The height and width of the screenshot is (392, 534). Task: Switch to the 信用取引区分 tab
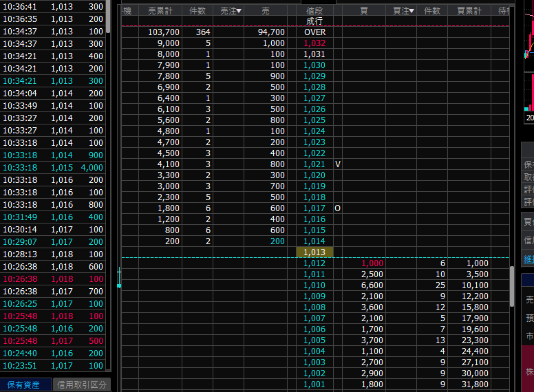(x=82, y=384)
